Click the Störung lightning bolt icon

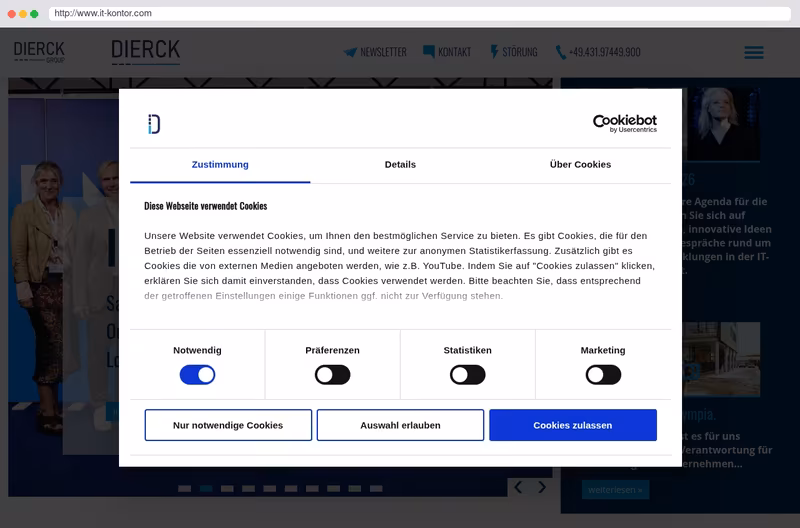click(494, 52)
